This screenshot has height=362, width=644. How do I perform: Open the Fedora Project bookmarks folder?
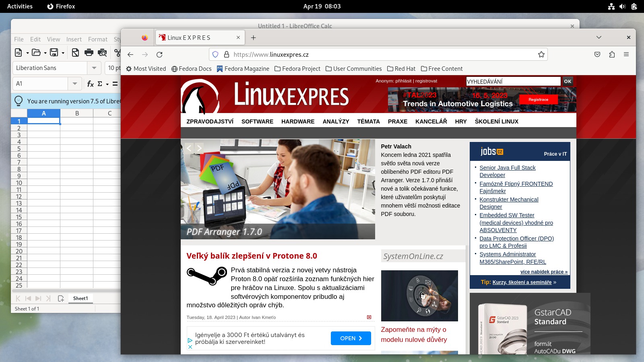[297, 69]
